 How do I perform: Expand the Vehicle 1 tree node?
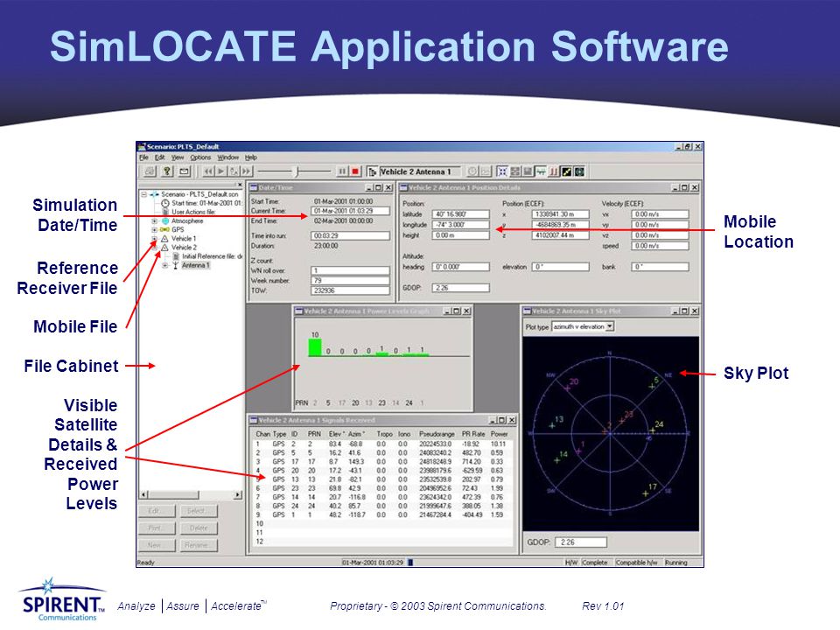tap(154, 238)
